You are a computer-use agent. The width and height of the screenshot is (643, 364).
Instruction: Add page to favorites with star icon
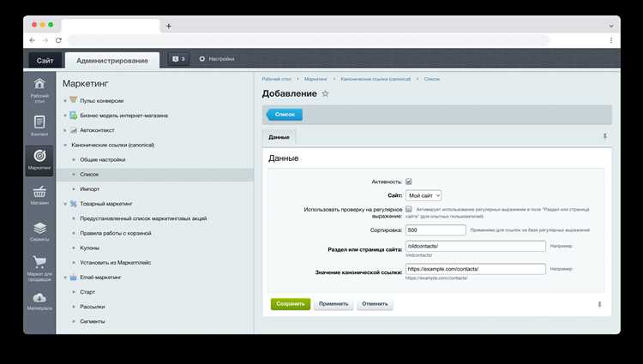point(325,93)
